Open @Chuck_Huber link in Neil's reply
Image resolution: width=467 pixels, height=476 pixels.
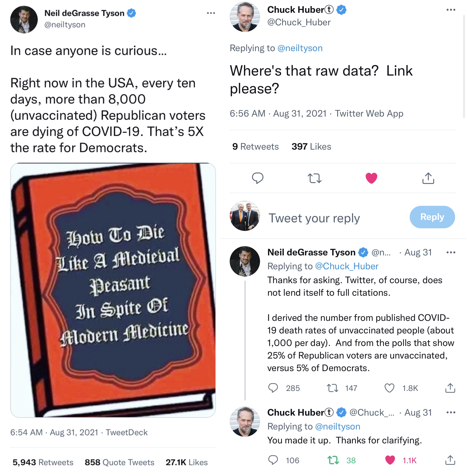tap(347, 266)
